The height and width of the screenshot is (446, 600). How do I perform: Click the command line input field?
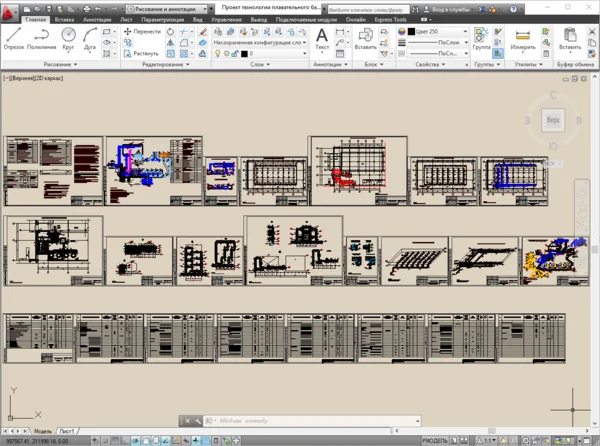(x=311, y=421)
